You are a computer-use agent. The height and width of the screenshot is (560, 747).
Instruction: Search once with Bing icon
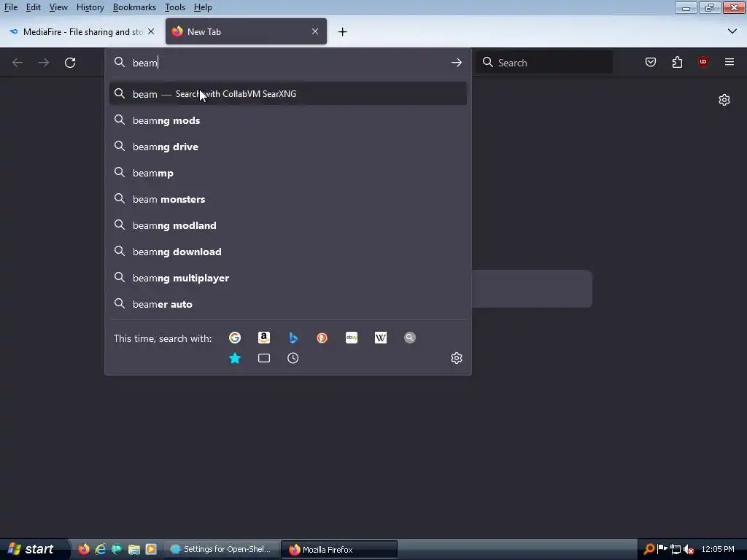point(293,338)
